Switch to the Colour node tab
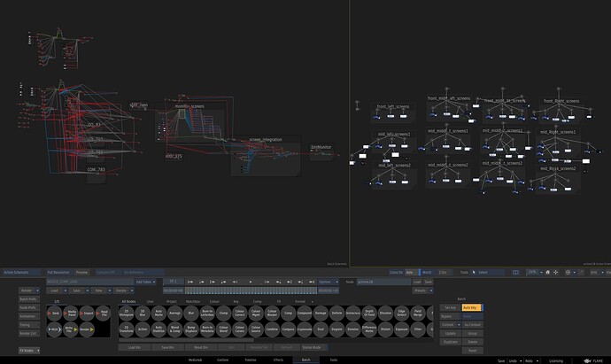The width and height of the screenshot is (611, 364). (x=214, y=302)
